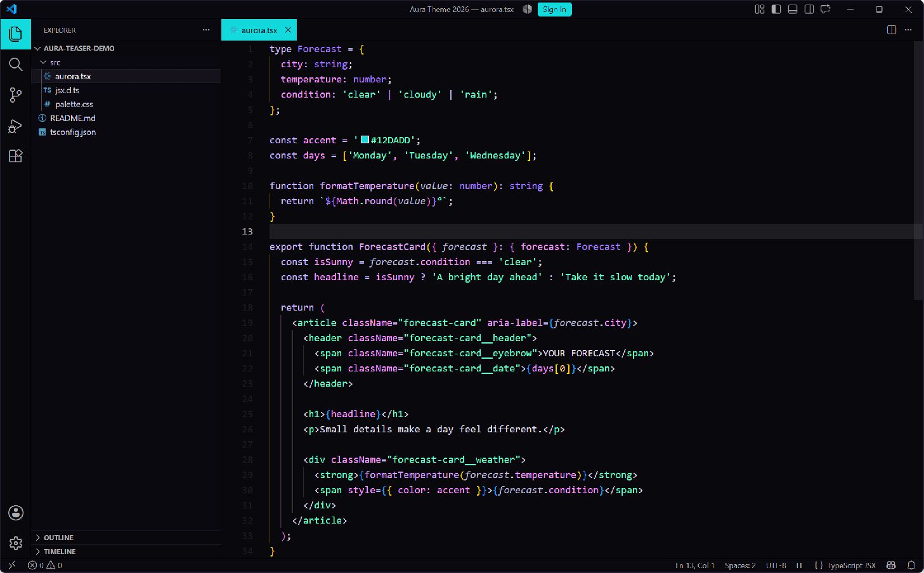Open the Accounts menu
Image resolution: width=924 pixels, height=573 pixels.
[16, 513]
